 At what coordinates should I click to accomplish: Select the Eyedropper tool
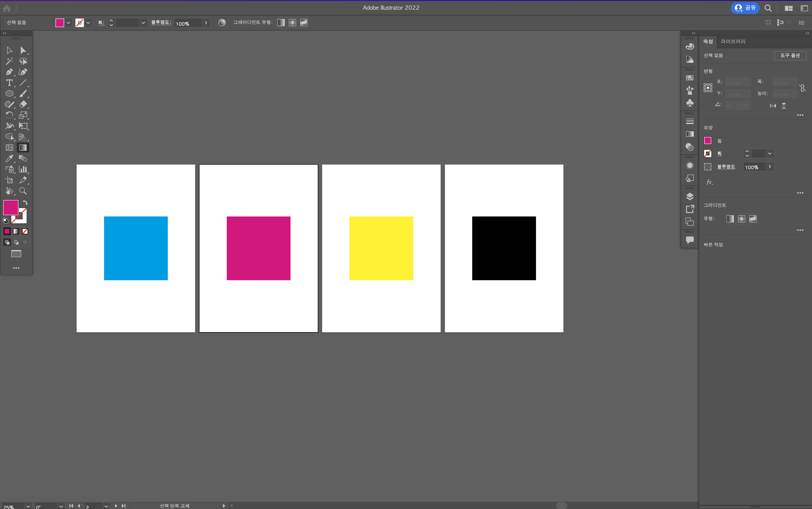pyautogui.click(x=9, y=158)
